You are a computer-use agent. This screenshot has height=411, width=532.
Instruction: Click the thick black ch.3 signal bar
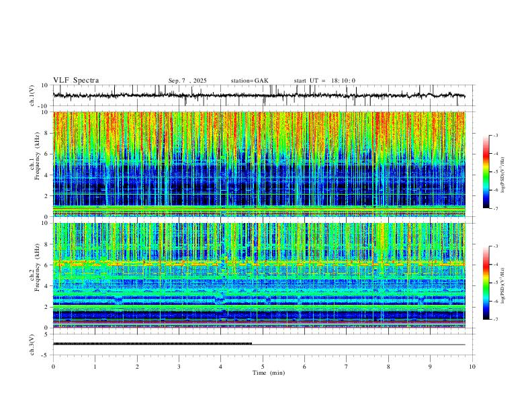152,344
